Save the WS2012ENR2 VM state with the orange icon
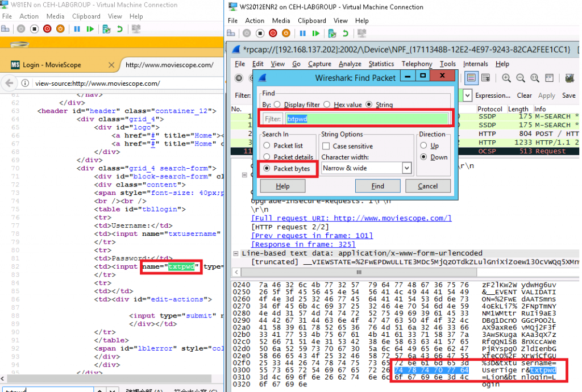The height and width of the screenshot is (392, 582). coord(286,34)
